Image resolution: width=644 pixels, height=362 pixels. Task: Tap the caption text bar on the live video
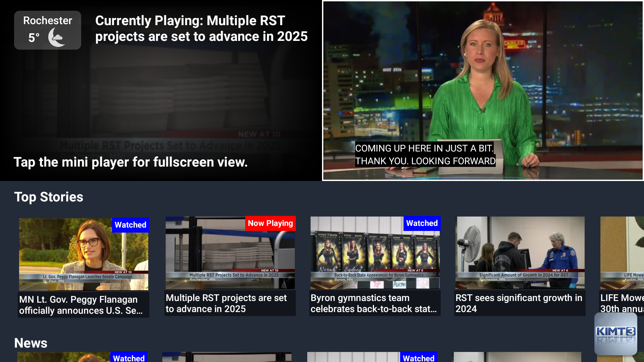click(425, 155)
